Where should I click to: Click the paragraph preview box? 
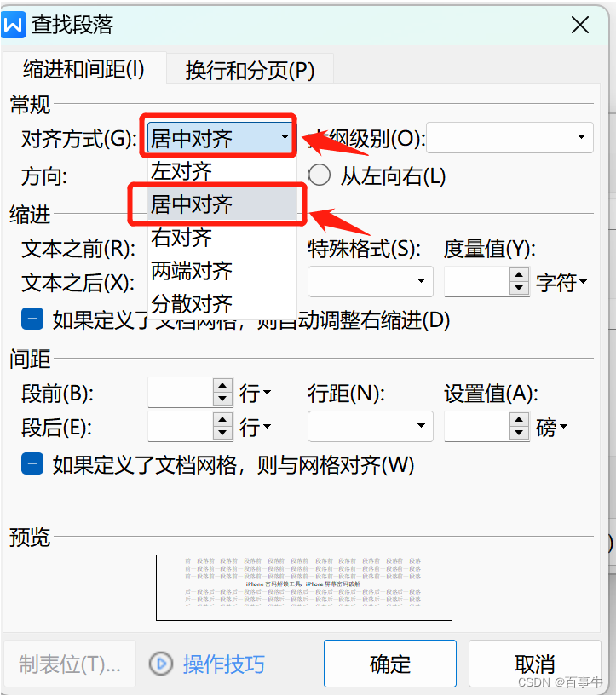304,588
